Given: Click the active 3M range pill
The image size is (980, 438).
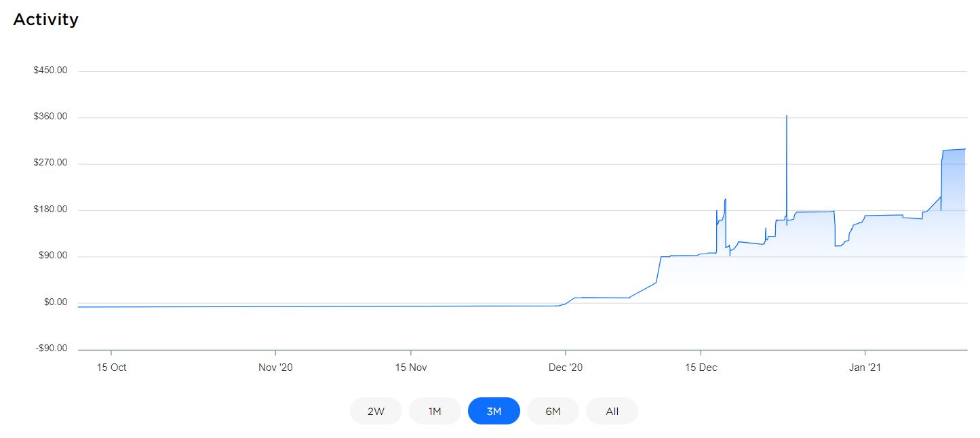Looking at the screenshot, I should 494,411.
